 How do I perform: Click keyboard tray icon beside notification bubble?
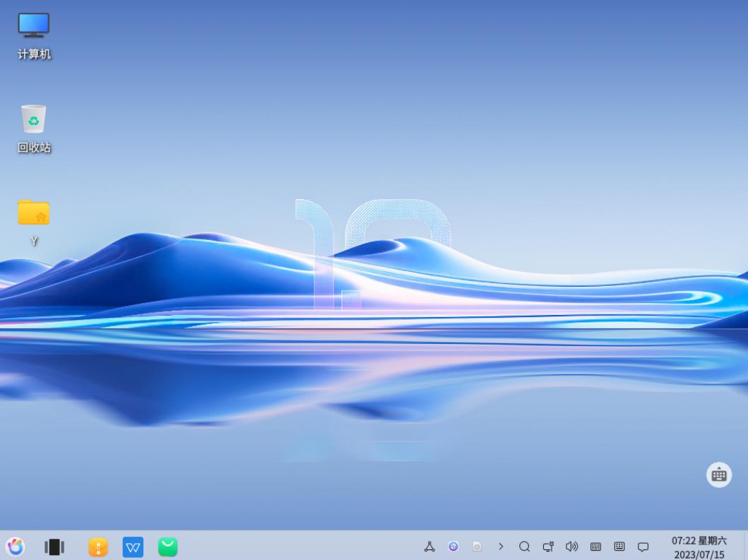point(619,547)
